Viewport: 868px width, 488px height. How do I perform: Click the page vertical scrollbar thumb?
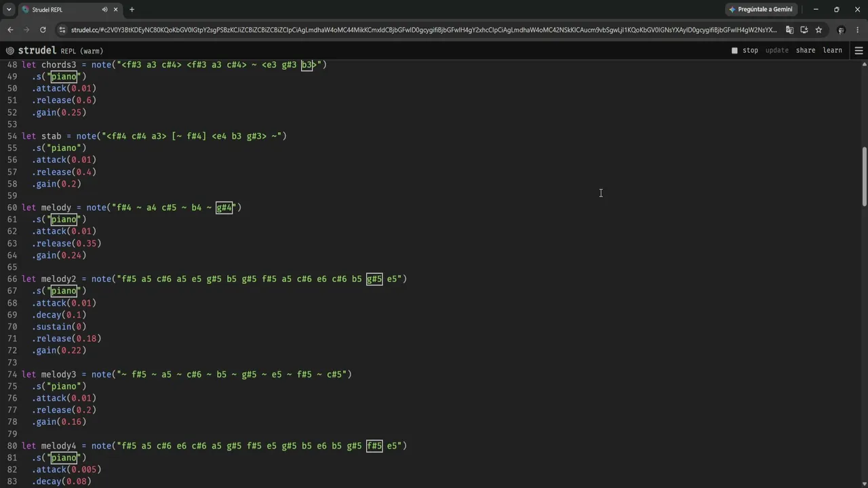(x=865, y=176)
